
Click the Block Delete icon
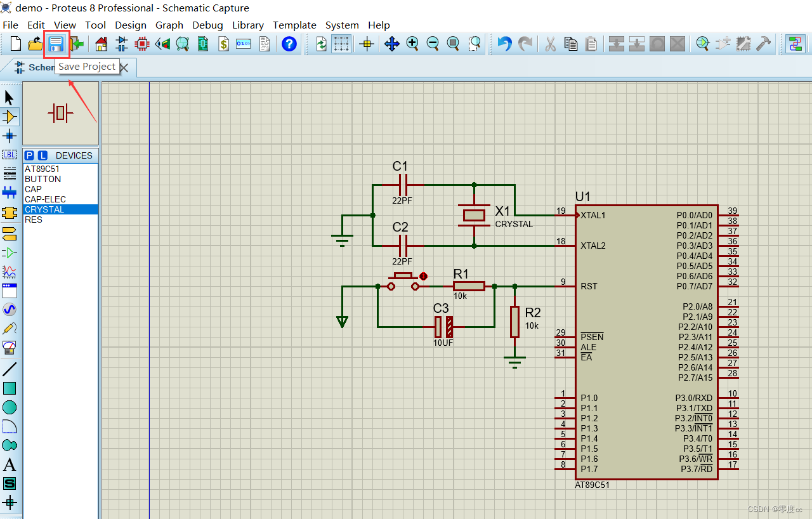[678, 44]
